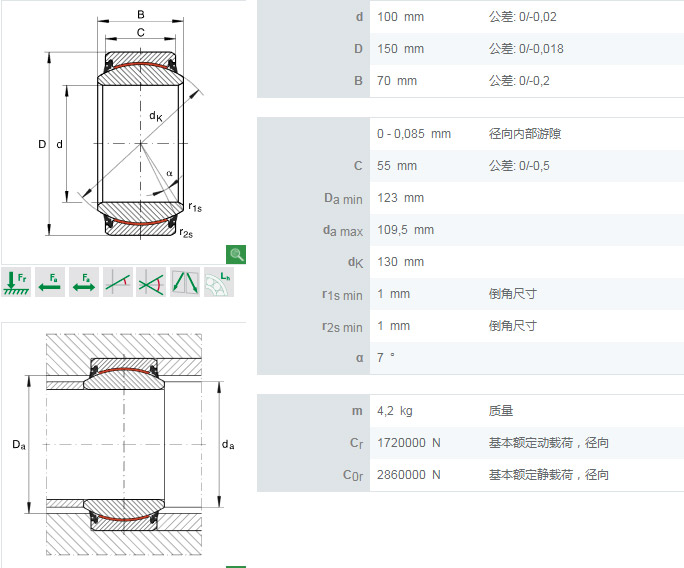
Task: Click the label 基本额定静载荷，径向
Action: [x=548, y=475]
